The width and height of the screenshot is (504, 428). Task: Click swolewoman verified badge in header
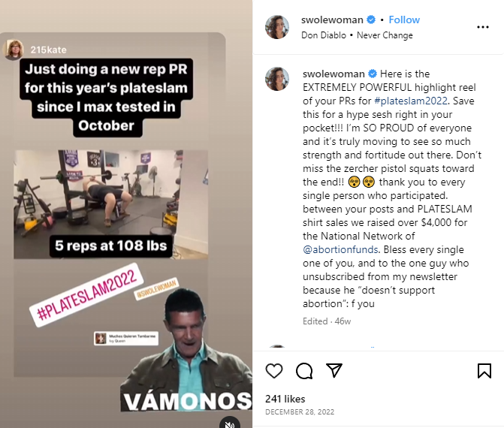[x=371, y=20]
